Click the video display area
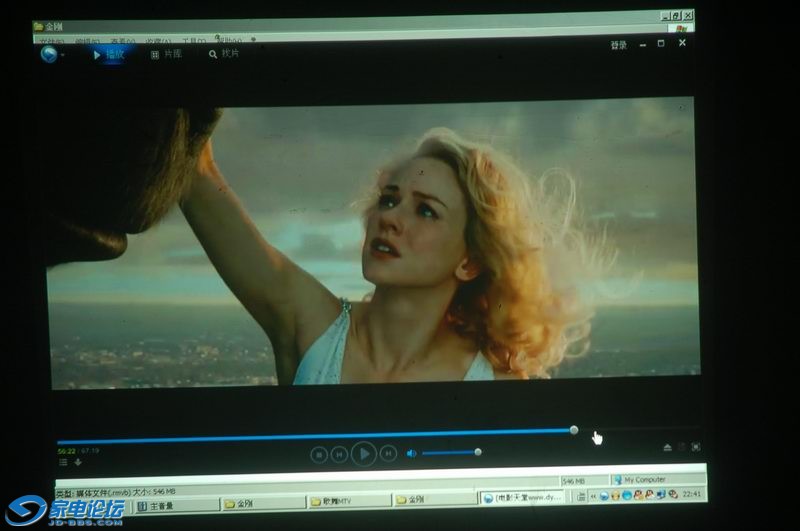 tap(372, 242)
